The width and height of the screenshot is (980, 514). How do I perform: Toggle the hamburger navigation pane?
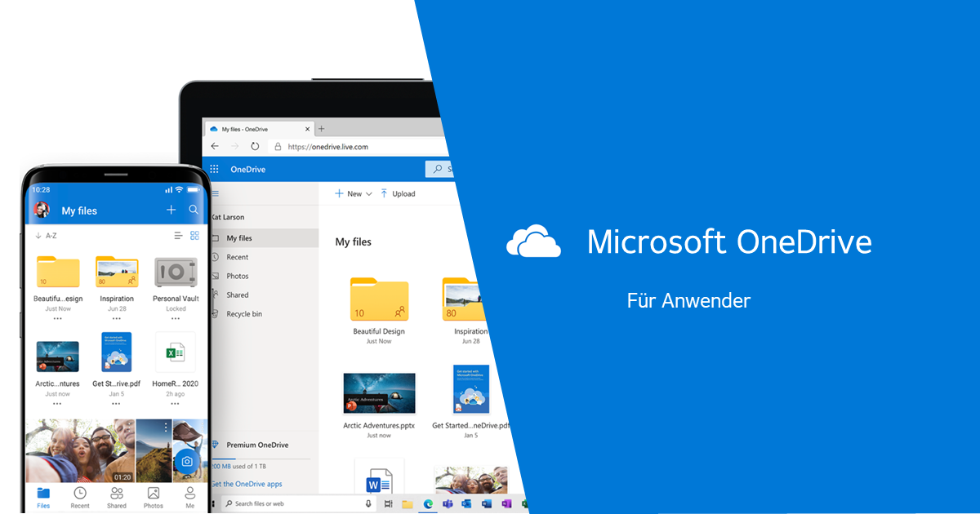[216, 194]
